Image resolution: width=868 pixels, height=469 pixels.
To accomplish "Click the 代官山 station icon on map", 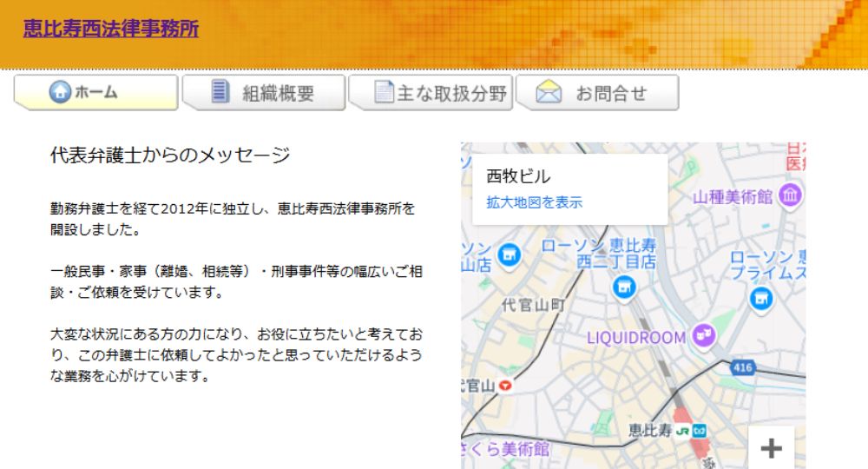I will tap(505, 386).
